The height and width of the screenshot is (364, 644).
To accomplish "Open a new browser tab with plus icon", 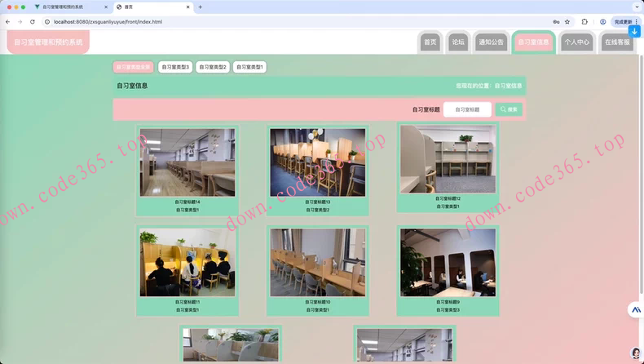I will click(201, 7).
